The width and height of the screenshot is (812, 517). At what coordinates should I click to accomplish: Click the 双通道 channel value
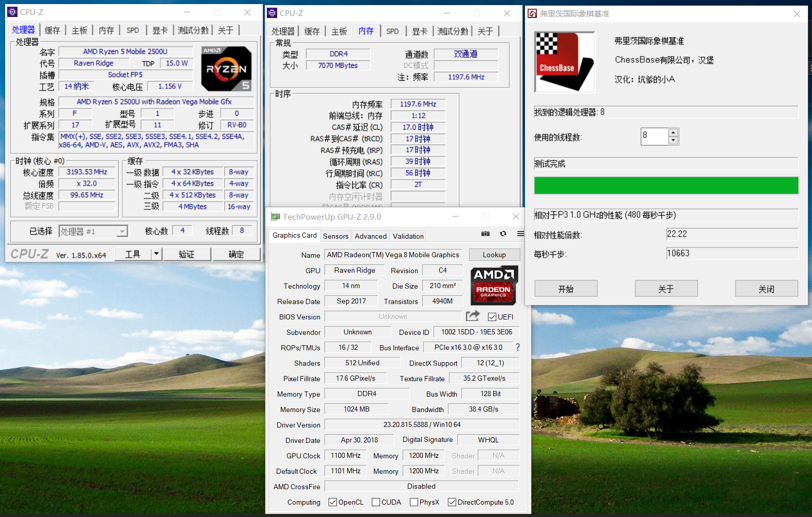click(466, 54)
